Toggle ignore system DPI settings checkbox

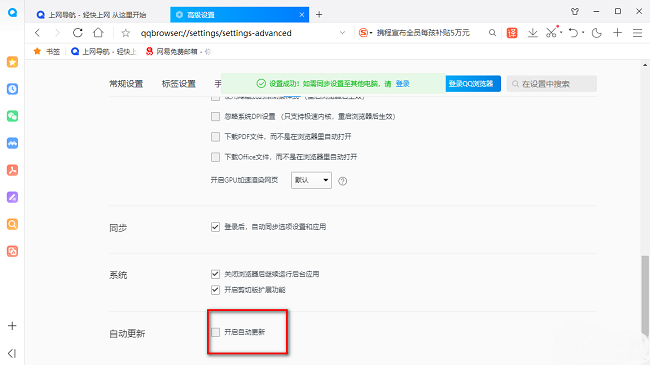(x=215, y=117)
